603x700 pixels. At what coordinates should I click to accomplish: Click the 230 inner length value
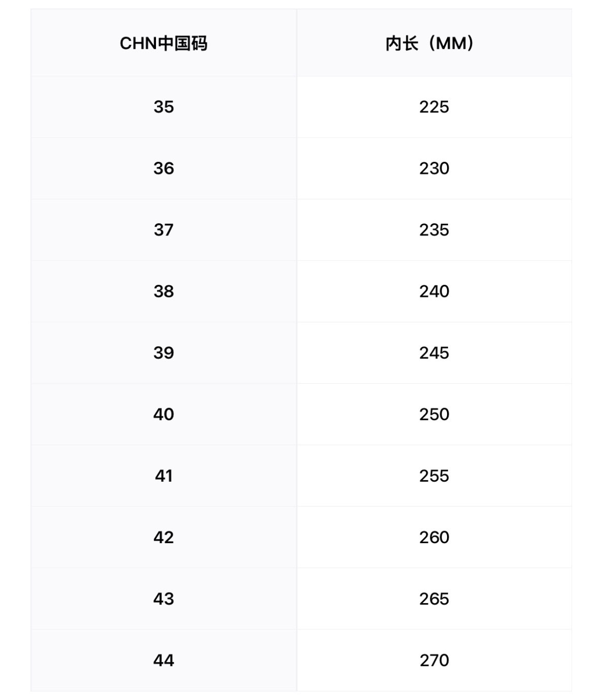pos(434,169)
